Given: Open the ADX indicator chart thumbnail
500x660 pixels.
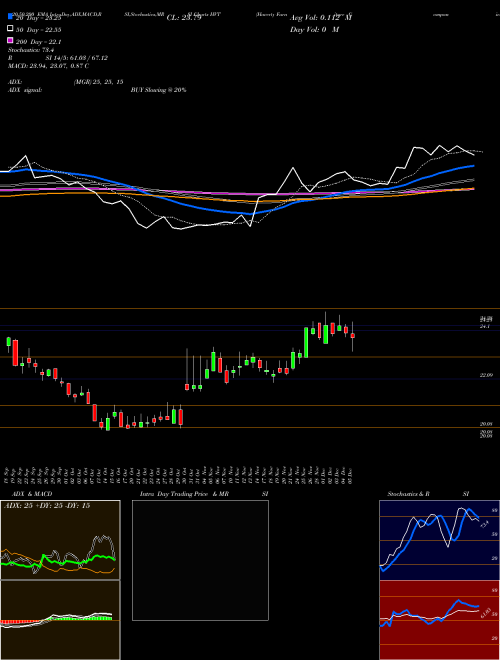Looking at the screenshot, I should (60, 540).
